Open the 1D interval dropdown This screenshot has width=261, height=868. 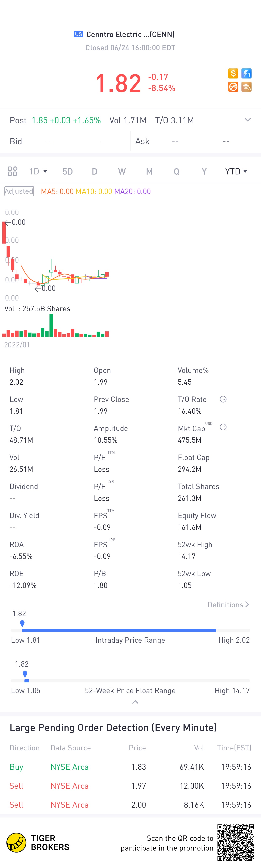38,171
